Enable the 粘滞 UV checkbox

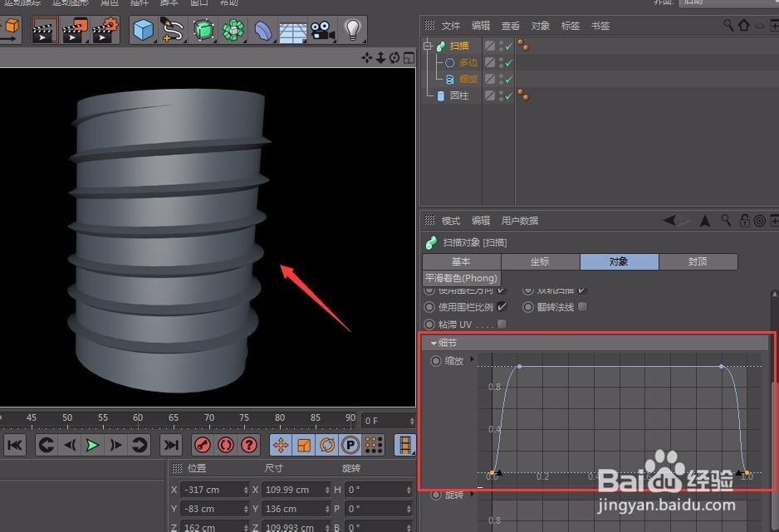coord(502,325)
